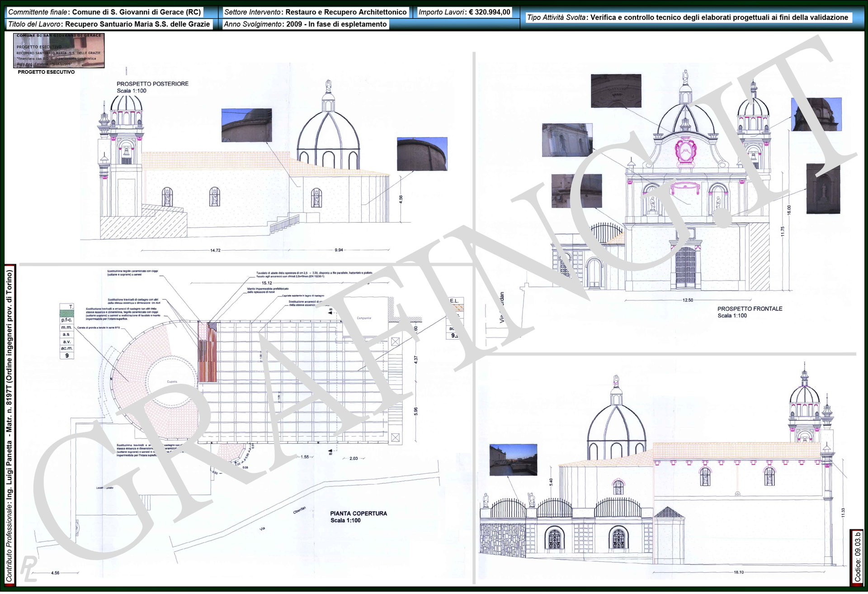Click the green hatched swatch in the legend

coord(66,313)
